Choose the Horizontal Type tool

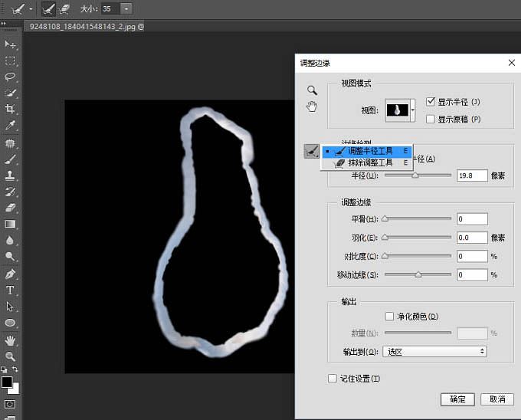point(11,290)
